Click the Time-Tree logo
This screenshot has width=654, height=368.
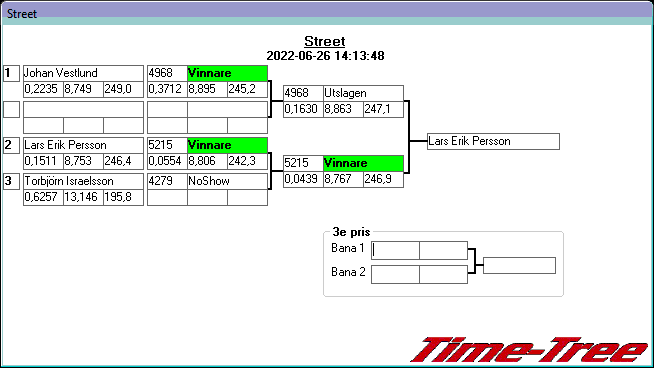pyautogui.click(x=529, y=350)
